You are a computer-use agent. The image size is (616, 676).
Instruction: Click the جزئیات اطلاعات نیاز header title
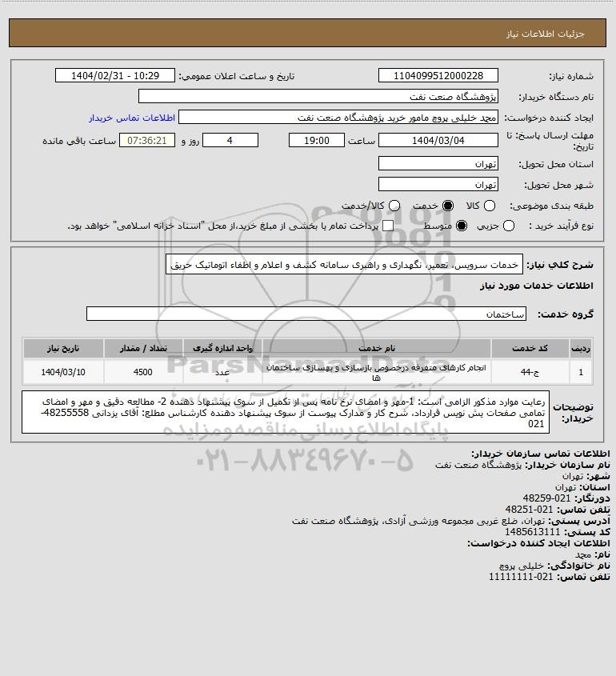[x=546, y=34]
